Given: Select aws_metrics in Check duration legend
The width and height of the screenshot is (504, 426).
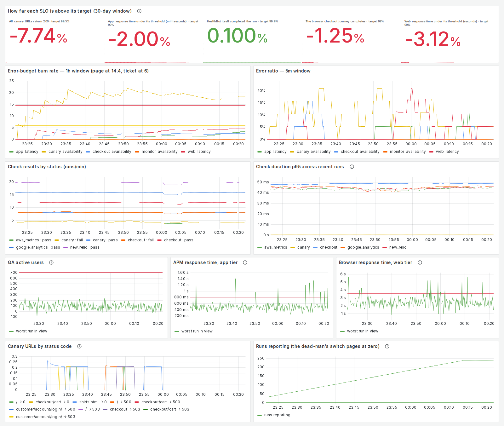Looking at the screenshot, I should pyautogui.click(x=276, y=247).
